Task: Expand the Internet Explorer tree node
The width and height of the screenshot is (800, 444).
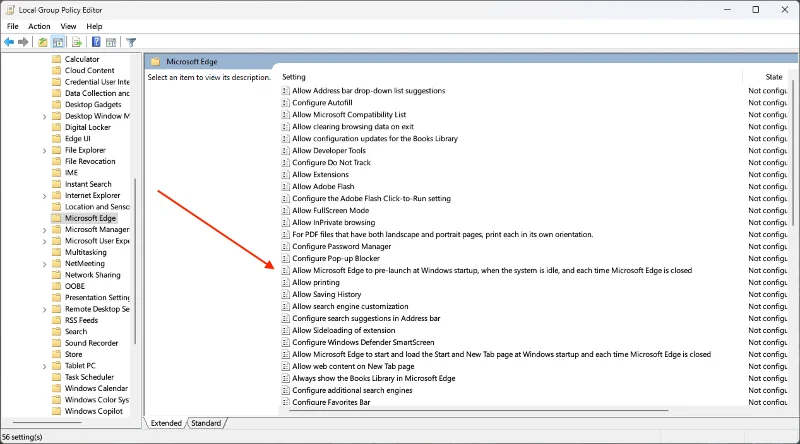Action: tap(44, 196)
